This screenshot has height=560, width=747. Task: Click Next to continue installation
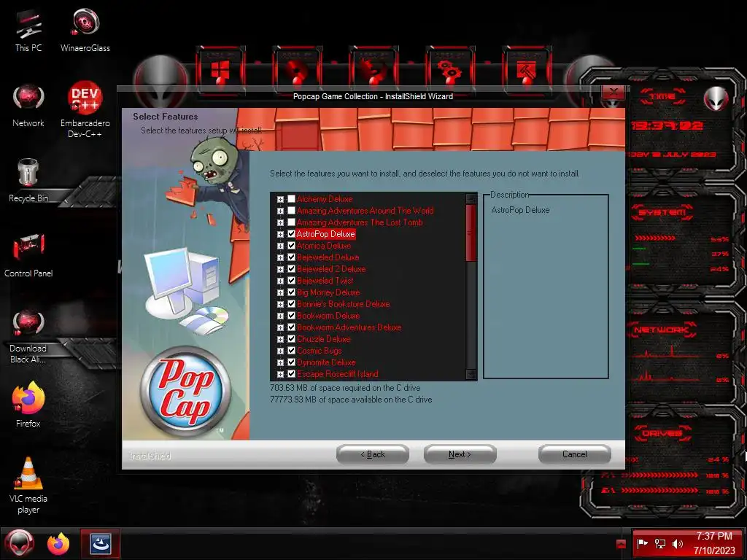(460, 454)
